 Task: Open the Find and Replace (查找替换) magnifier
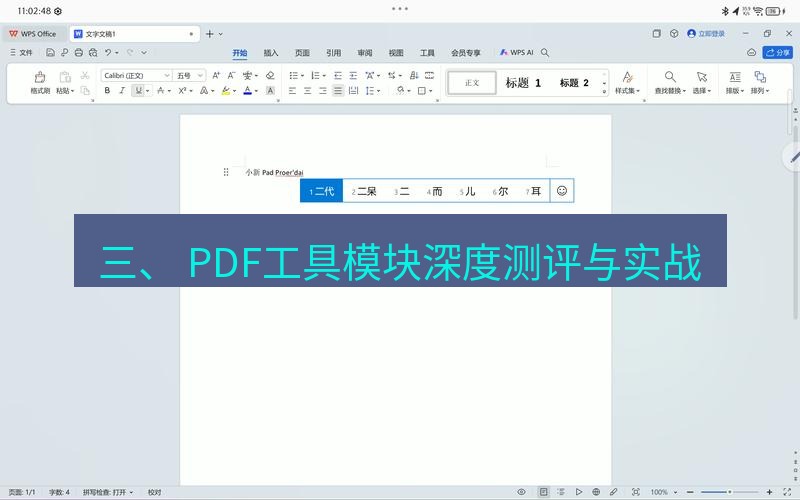click(670, 77)
